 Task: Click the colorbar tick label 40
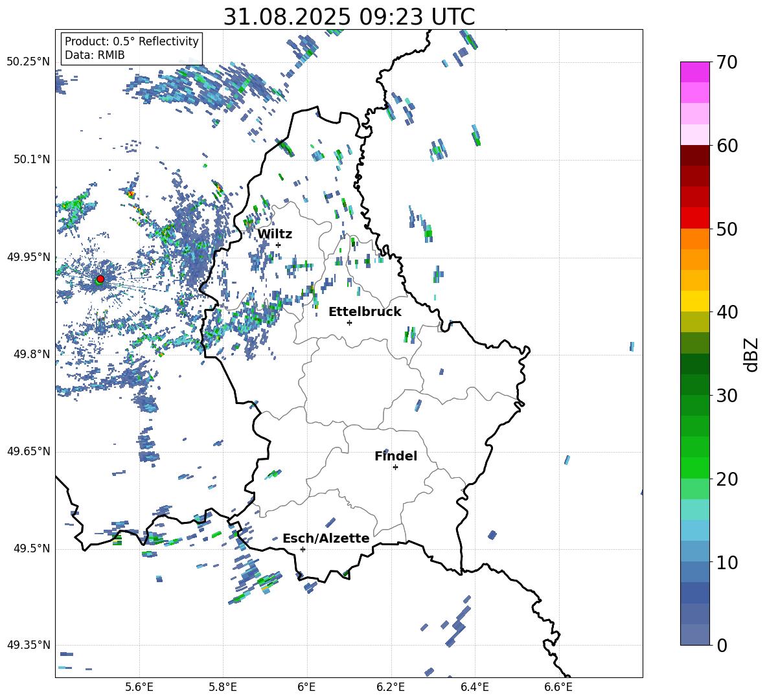727,312
